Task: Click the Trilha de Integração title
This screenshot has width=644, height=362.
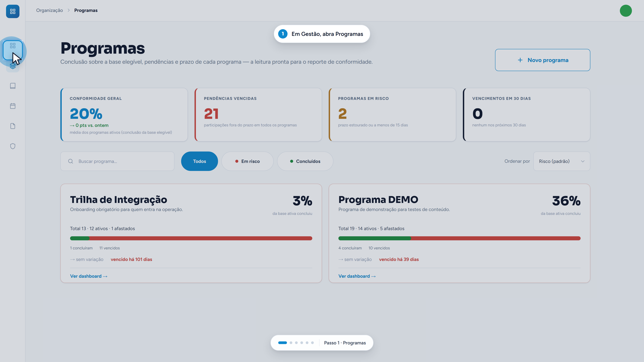Action: [119, 200]
